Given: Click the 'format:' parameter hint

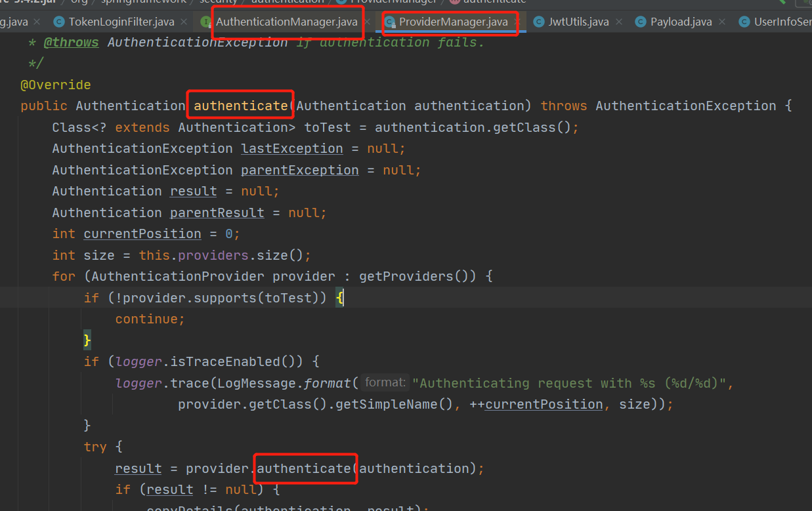Looking at the screenshot, I should click(385, 383).
